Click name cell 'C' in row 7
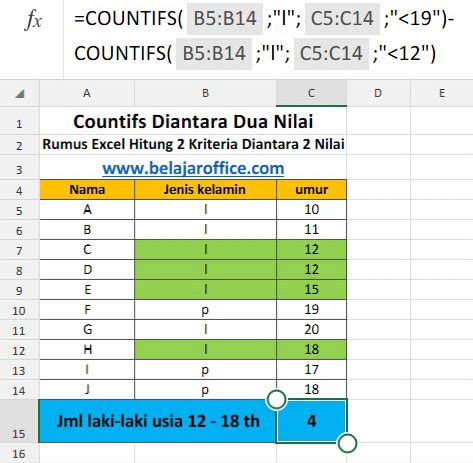The height and width of the screenshot is (463, 473). pos(87,250)
